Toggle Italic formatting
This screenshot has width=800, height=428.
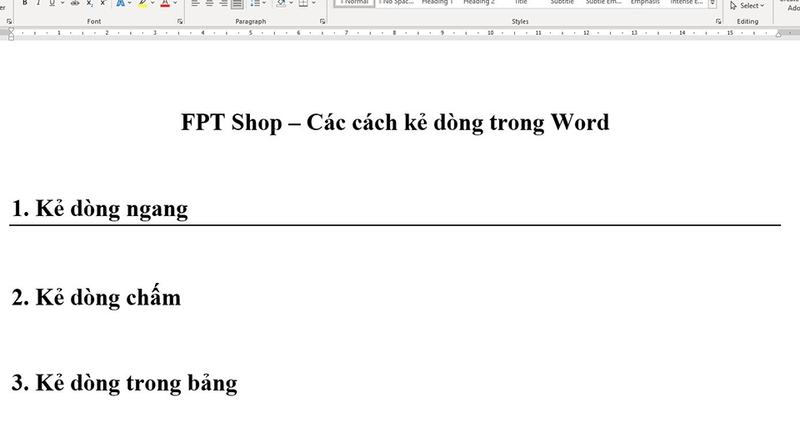38,3
